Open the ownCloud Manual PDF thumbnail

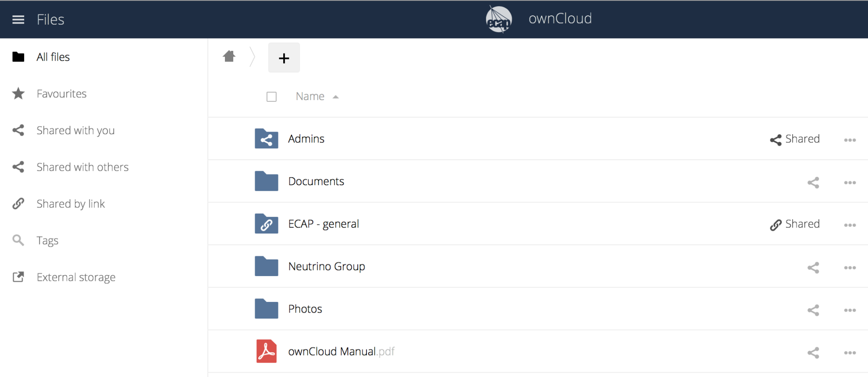(266, 351)
